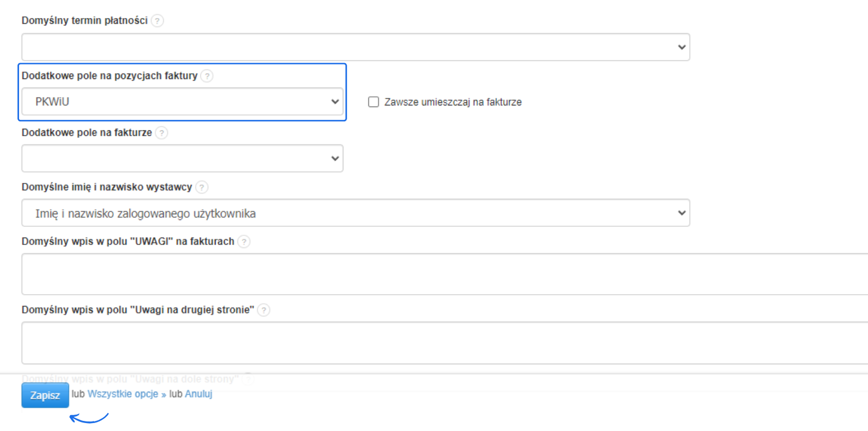This screenshot has height=431, width=868.
Task: Show help for Domyślne imię i nazwisko wystawcy
Action: pos(202,187)
